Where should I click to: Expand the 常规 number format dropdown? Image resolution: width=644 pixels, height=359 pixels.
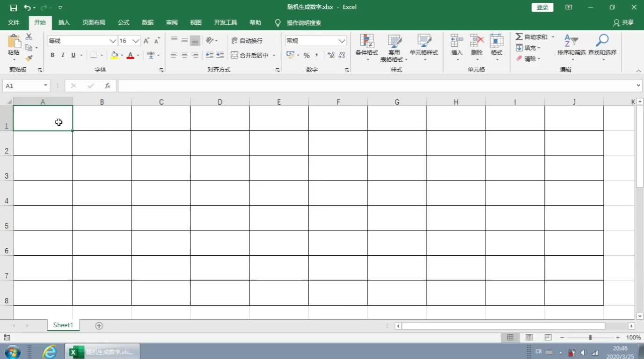[342, 41]
